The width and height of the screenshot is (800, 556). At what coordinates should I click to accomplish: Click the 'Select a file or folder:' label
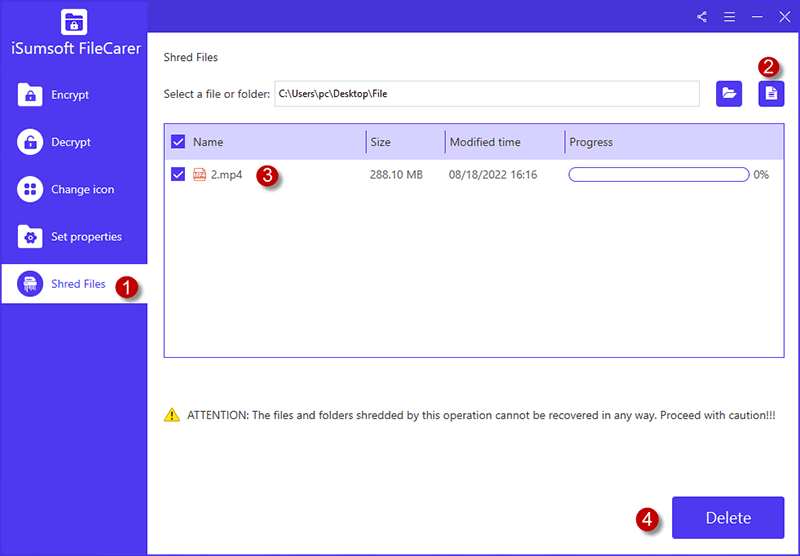[217, 94]
